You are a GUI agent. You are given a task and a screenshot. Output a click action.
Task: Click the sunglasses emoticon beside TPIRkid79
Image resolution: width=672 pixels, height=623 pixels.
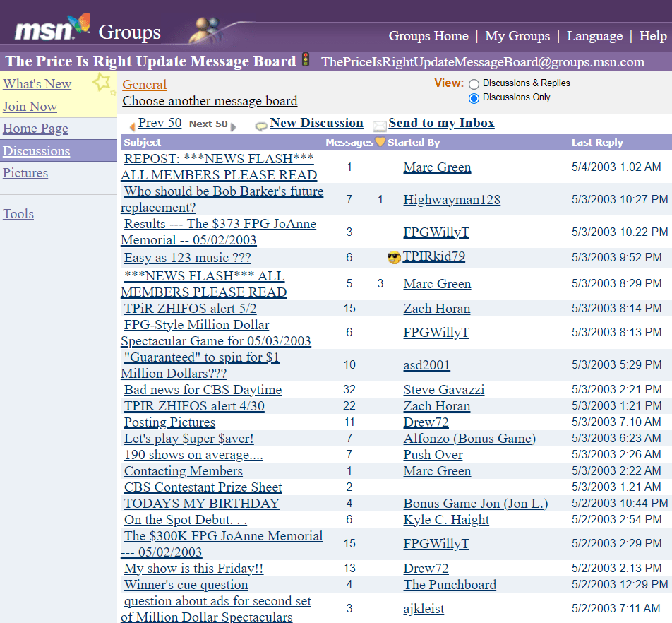coord(392,257)
